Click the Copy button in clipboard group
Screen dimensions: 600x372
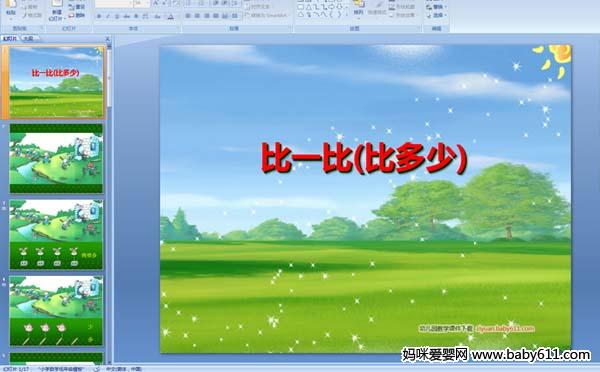(30, 7)
